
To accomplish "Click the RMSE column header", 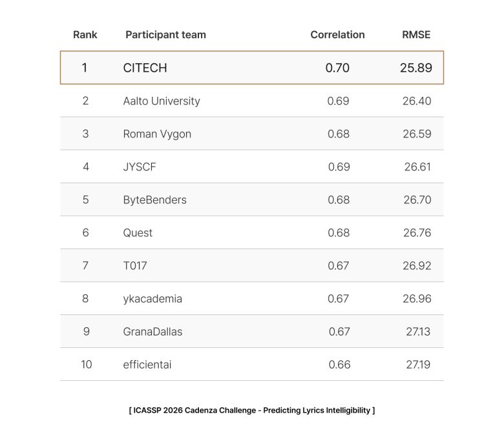I will (416, 35).
